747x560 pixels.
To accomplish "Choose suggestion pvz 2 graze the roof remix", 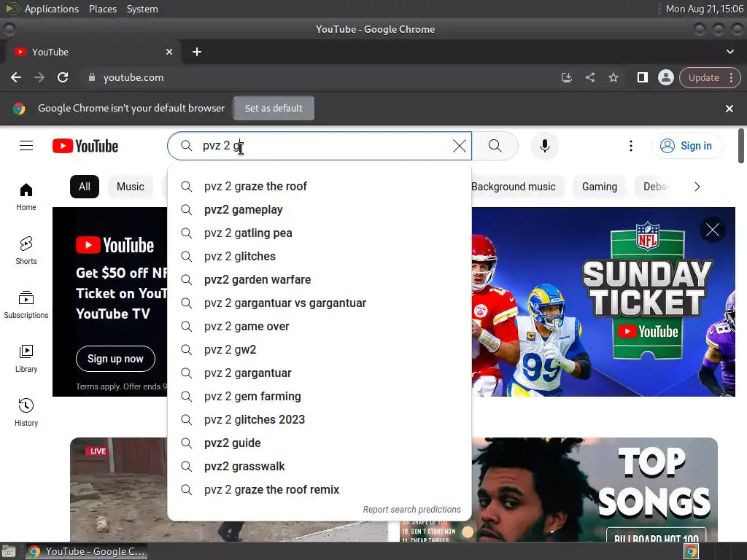I will tap(320, 489).
